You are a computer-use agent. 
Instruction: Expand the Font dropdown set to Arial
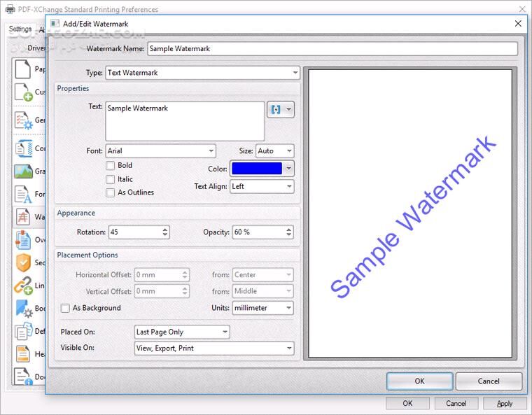point(160,151)
